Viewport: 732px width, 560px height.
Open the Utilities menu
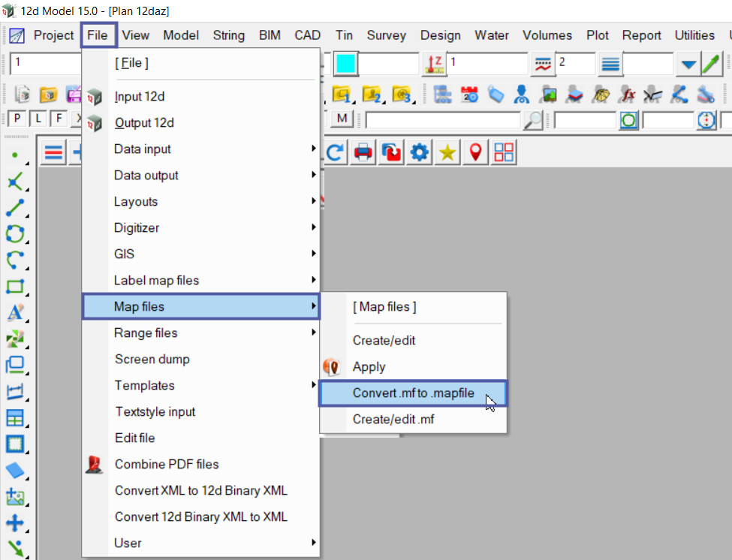click(x=694, y=35)
